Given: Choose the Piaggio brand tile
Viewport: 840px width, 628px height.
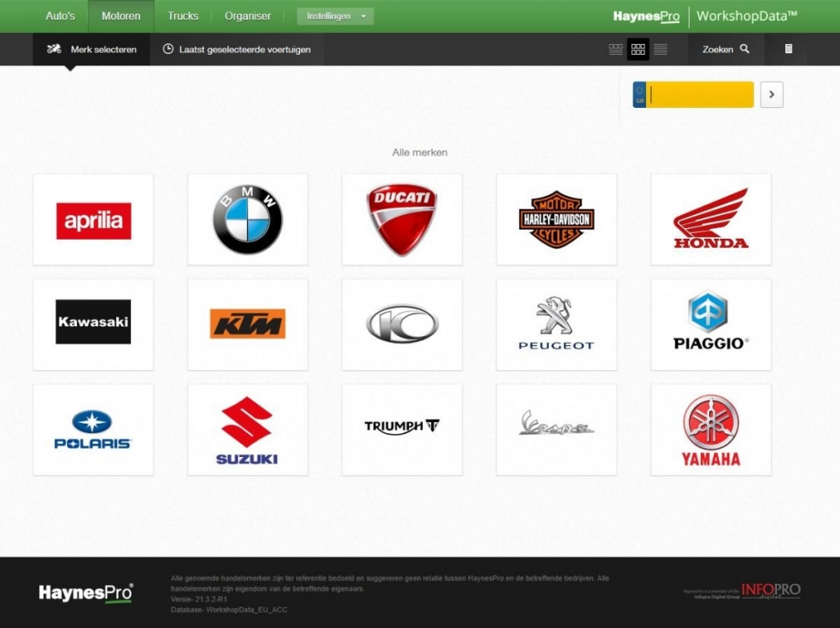Looking at the screenshot, I should [711, 324].
